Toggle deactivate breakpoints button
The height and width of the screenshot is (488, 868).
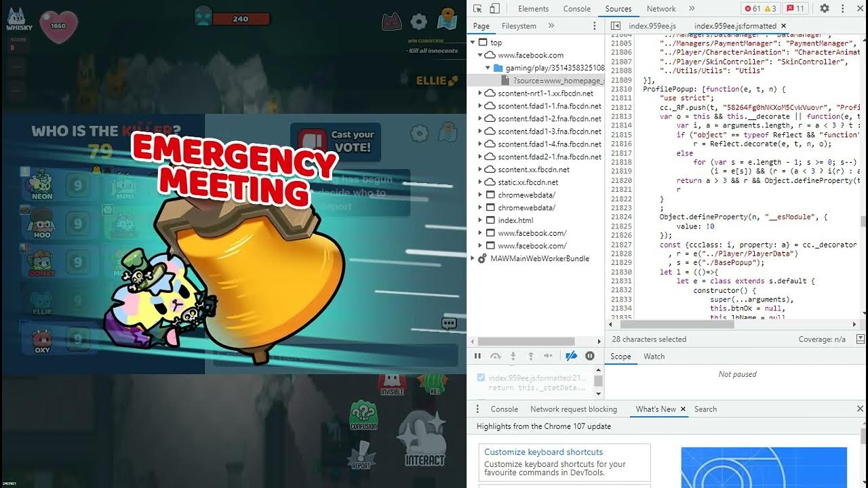[x=571, y=356]
